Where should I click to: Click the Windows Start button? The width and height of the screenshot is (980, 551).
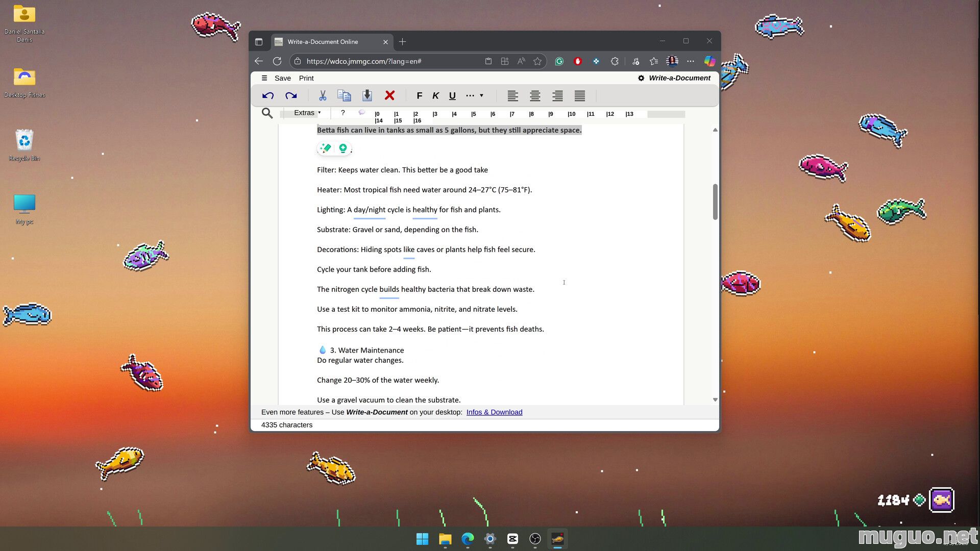point(423,539)
